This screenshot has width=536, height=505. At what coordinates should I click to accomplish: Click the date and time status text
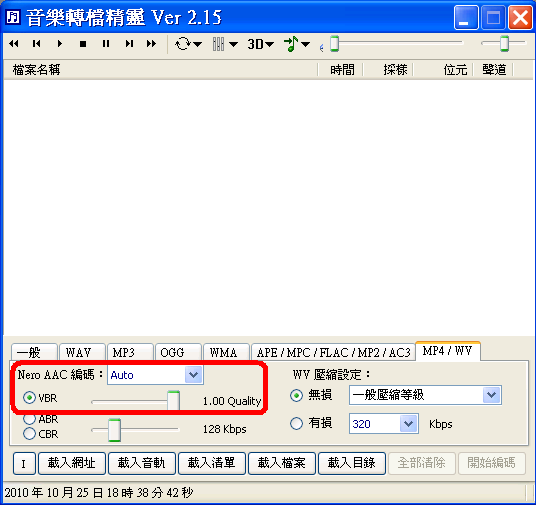pos(99,493)
